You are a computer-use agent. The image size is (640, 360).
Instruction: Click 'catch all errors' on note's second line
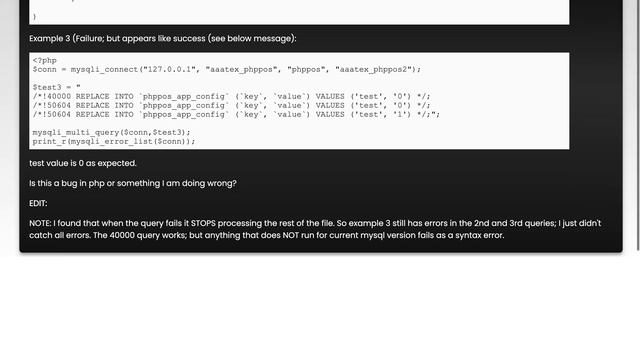click(60, 236)
